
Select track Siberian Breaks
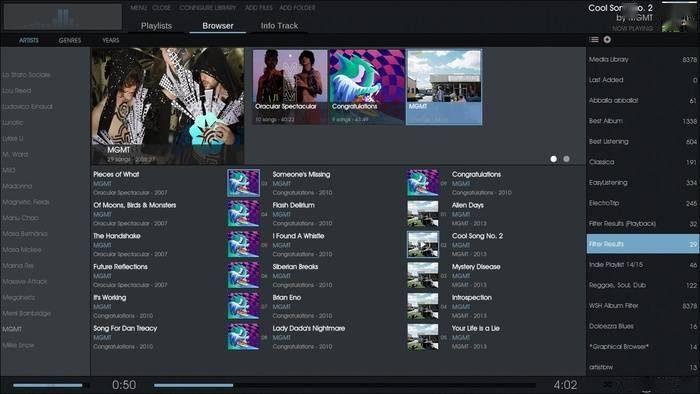(295, 267)
